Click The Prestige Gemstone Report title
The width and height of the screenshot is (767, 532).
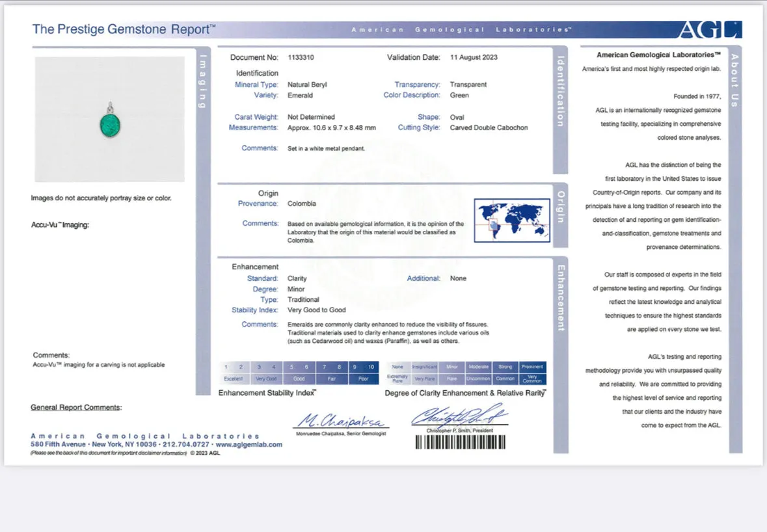pos(124,29)
